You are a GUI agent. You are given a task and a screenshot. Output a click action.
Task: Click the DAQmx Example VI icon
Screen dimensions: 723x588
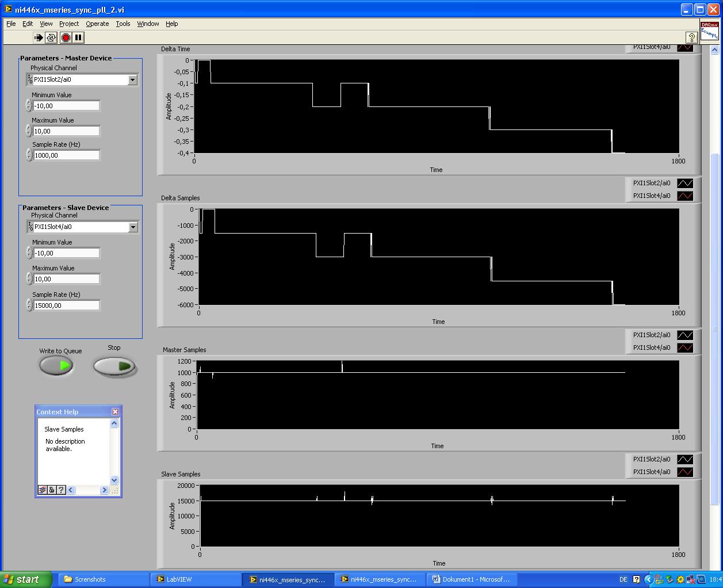point(709,31)
